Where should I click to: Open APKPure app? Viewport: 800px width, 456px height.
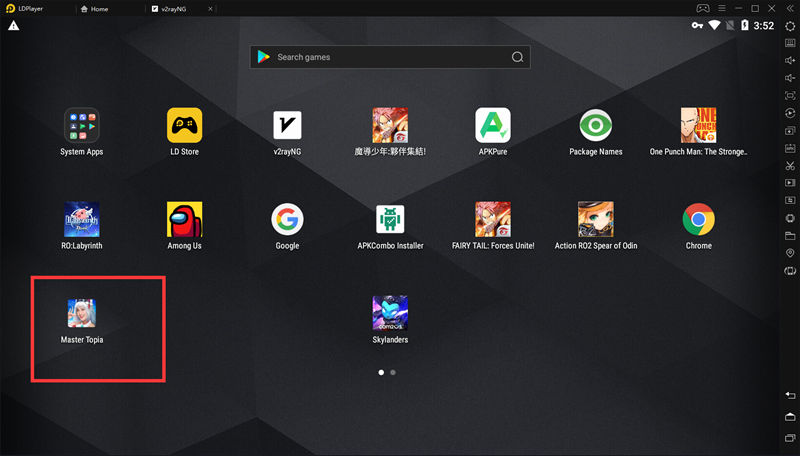coord(493,125)
